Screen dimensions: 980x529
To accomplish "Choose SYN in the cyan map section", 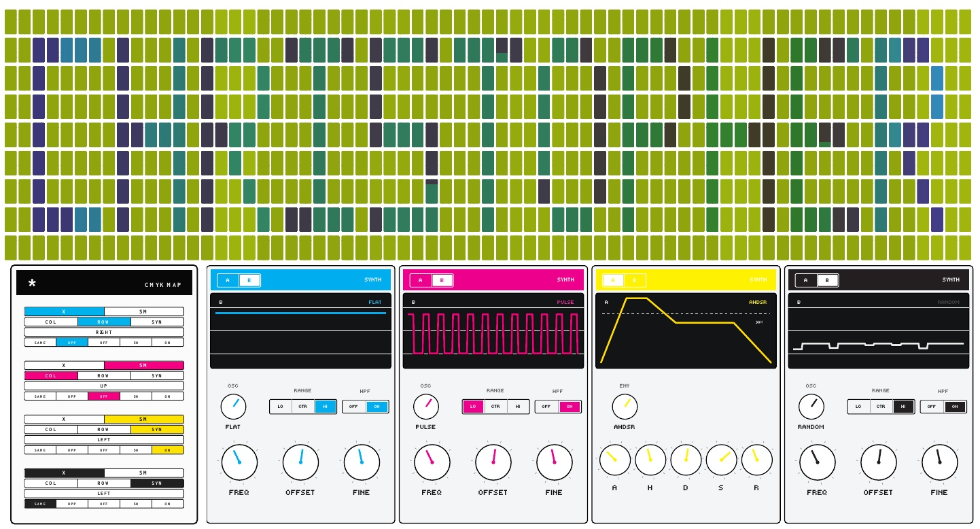I will pyautogui.click(x=157, y=322).
